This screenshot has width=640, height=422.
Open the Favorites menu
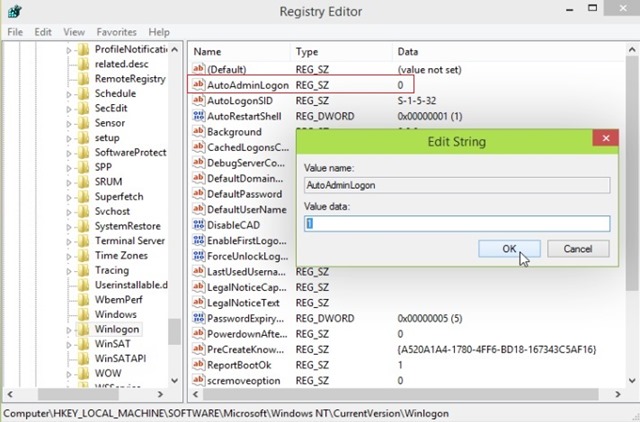tap(116, 32)
